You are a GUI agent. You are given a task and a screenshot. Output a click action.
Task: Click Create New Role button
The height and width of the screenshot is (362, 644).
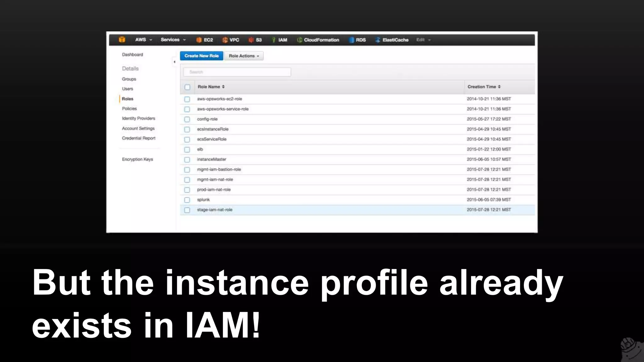point(202,56)
